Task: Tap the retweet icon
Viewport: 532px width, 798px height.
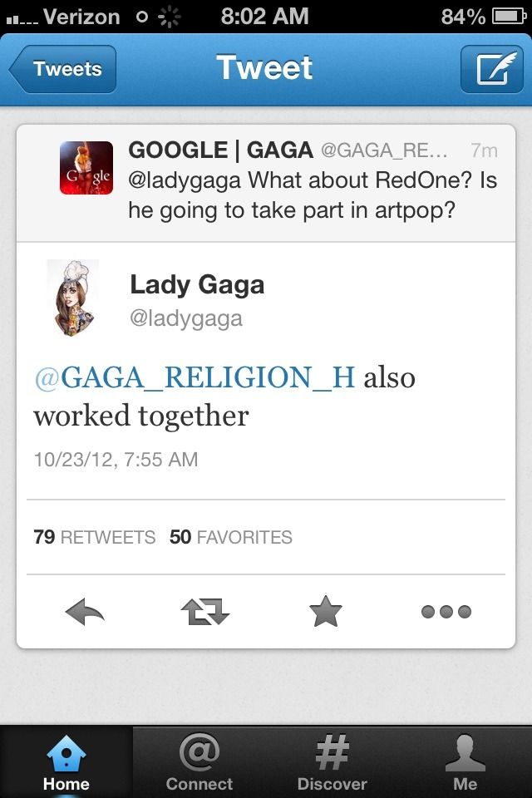Action: [x=205, y=611]
